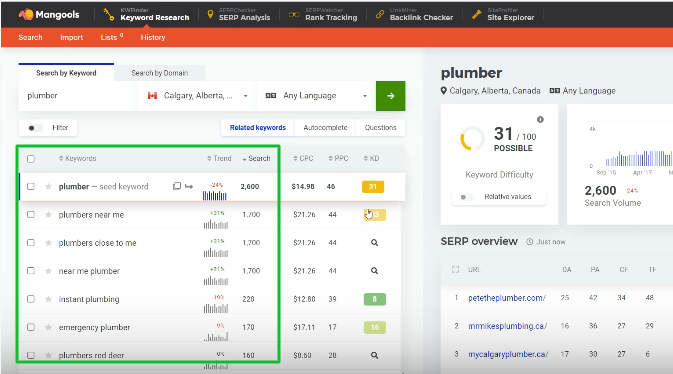Click the yellow KD 31 badge

click(373, 186)
